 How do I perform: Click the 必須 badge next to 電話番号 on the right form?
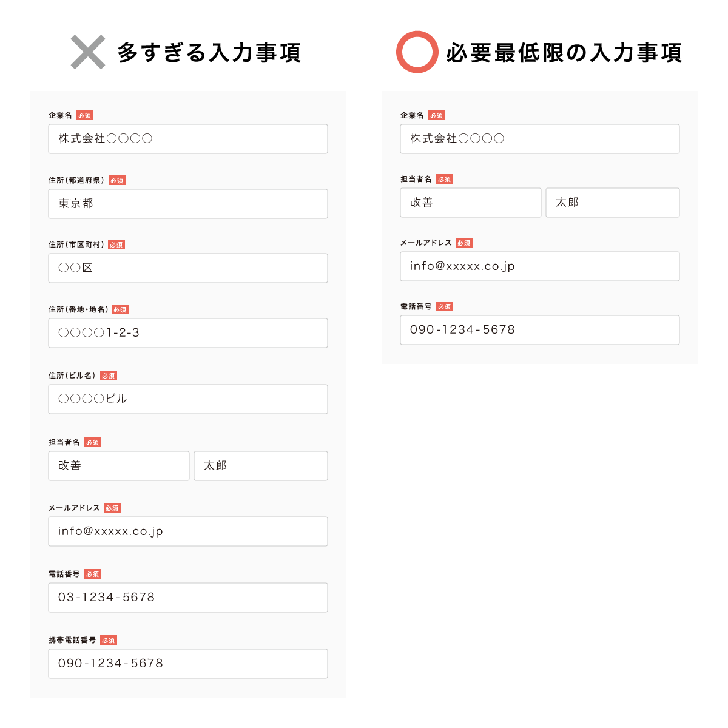[x=444, y=306]
